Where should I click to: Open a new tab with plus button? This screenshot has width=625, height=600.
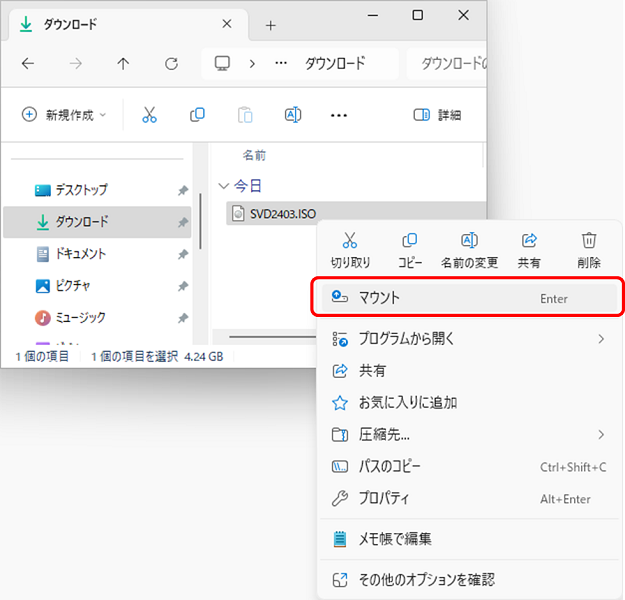coord(270,25)
